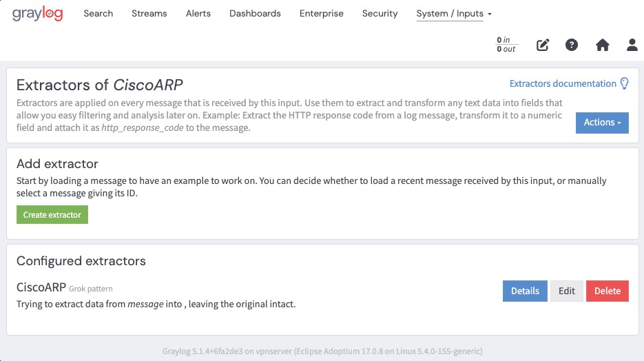Screen dimensions: 644x361
Task: Delete the CiscoARP extractor
Action: tap(607, 291)
